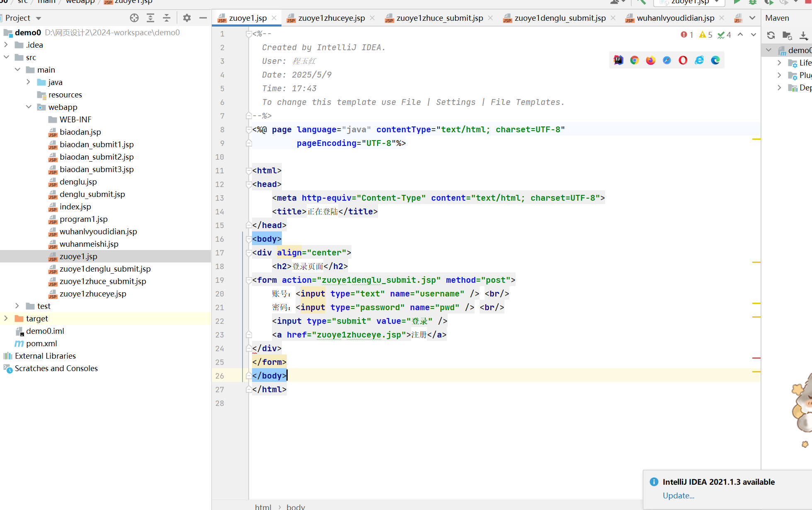Close the zuoye1.jsp tab
The height and width of the screenshot is (510, 812).
pyautogui.click(x=274, y=18)
